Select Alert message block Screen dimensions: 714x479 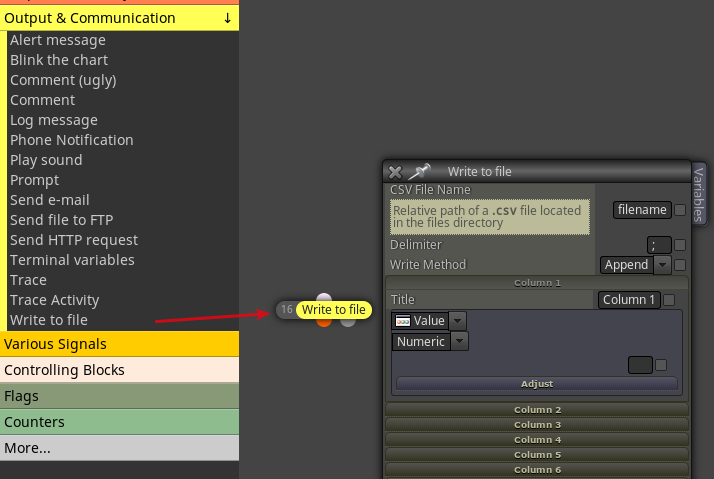58,40
